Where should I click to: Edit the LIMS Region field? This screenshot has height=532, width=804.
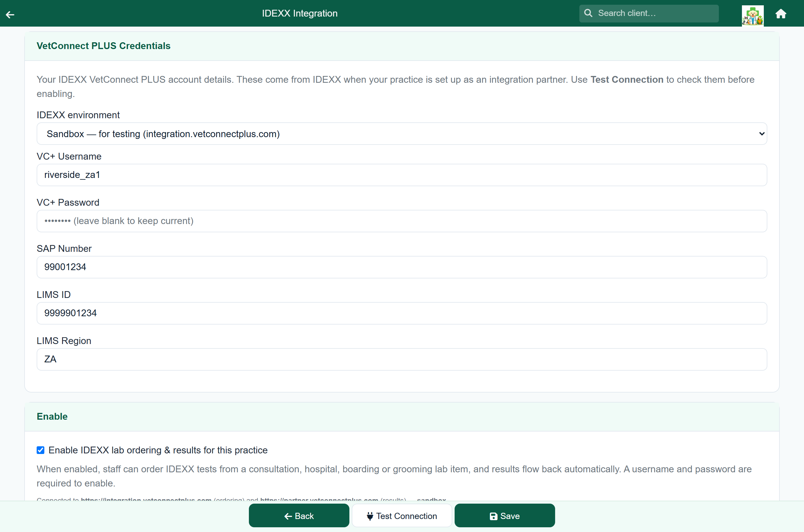click(x=402, y=359)
